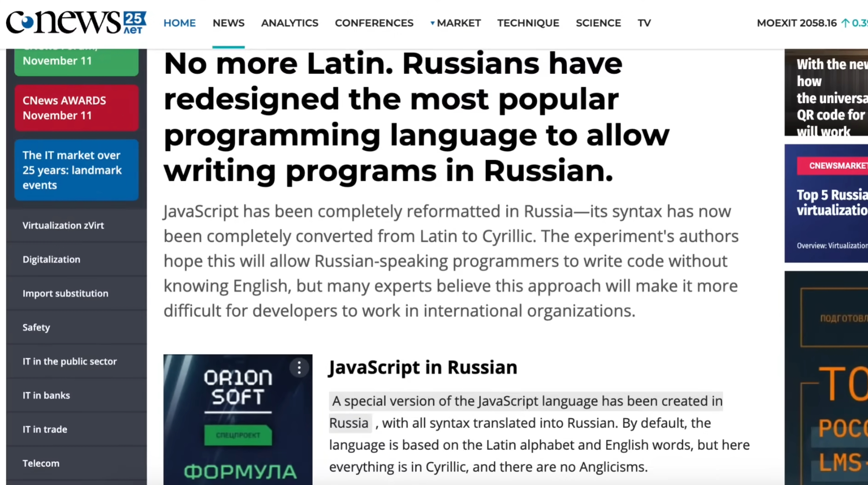Click the MOEXIT green up arrow

pyautogui.click(x=845, y=23)
